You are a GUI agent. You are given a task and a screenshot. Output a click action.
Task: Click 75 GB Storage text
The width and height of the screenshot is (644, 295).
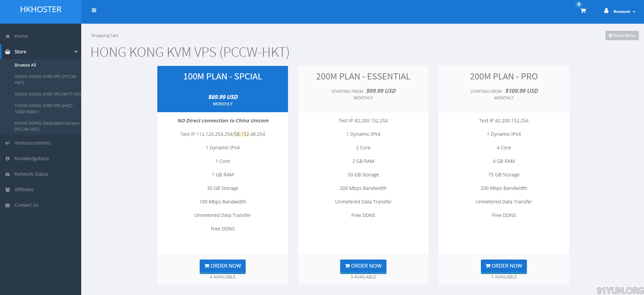tap(504, 175)
